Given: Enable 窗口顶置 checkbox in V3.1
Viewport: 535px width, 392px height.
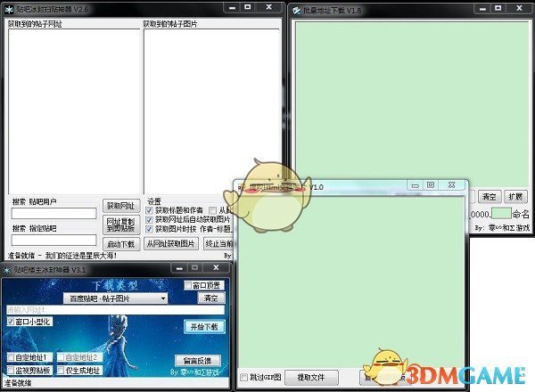Looking at the screenshot, I should (188, 285).
